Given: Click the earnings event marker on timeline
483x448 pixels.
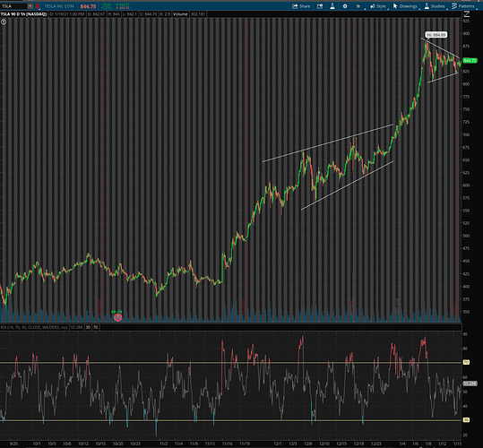Looking at the screenshot, I should [117, 317].
